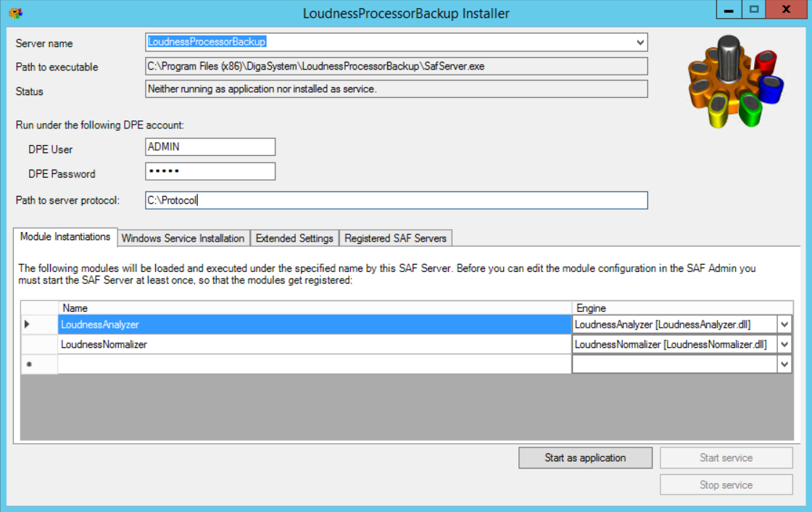812x512 pixels.
Task: Open the LoudnessAnalyzer engine dropdown arrow
Action: click(x=784, y=324)
